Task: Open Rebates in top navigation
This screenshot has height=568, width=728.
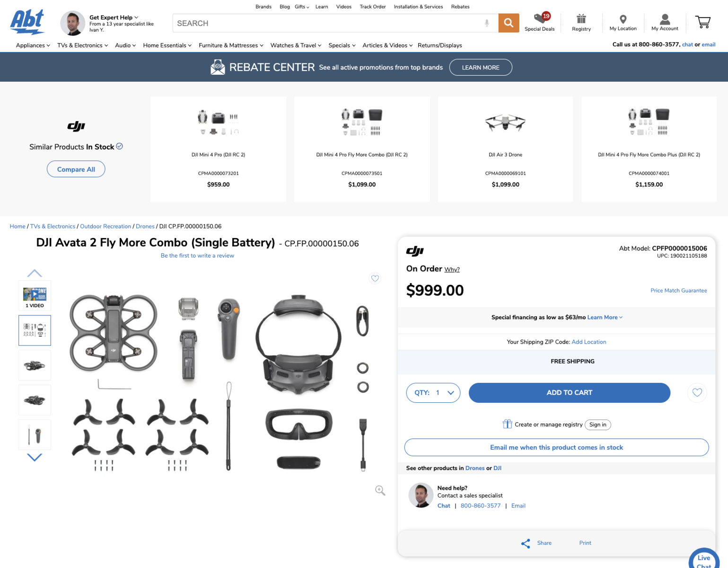Action: coord(460,7)
